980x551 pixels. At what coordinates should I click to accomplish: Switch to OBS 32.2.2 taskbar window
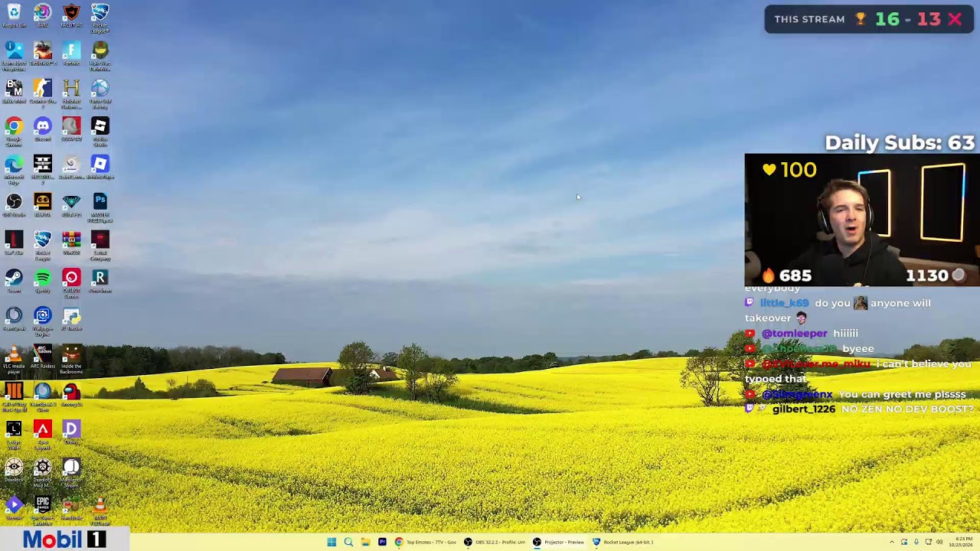point(495,542)
